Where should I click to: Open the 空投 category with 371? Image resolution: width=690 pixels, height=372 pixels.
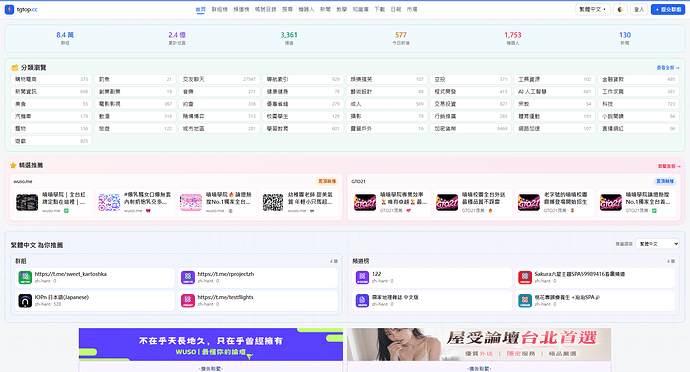pyautogui.click(x=470, y=79)
